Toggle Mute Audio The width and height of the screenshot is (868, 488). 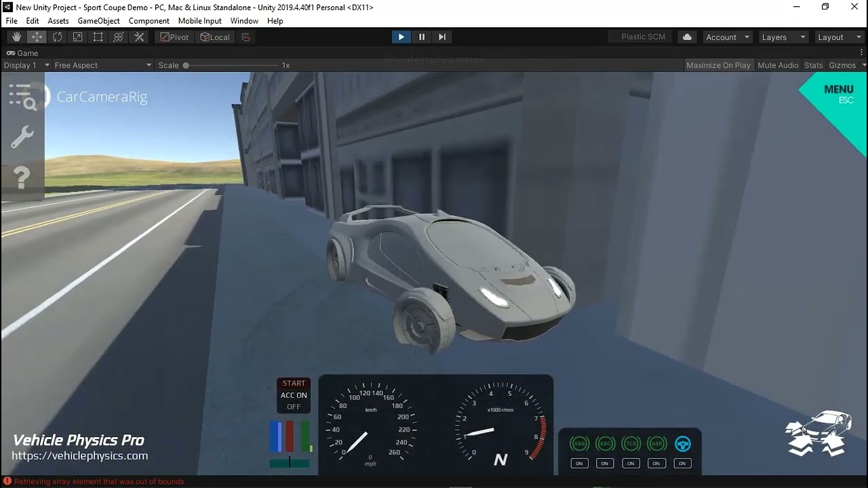pyautogui.click(x=778, y=65)
